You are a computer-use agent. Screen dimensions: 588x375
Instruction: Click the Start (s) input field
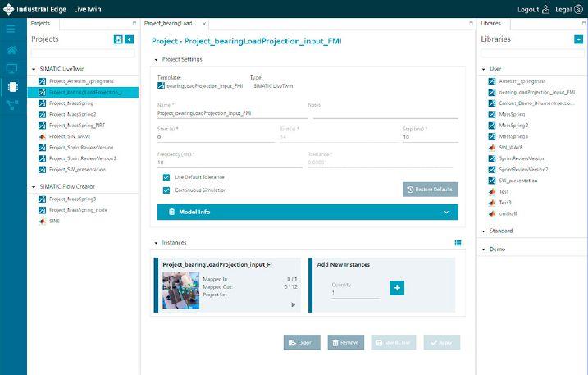[x=216, y=137]
